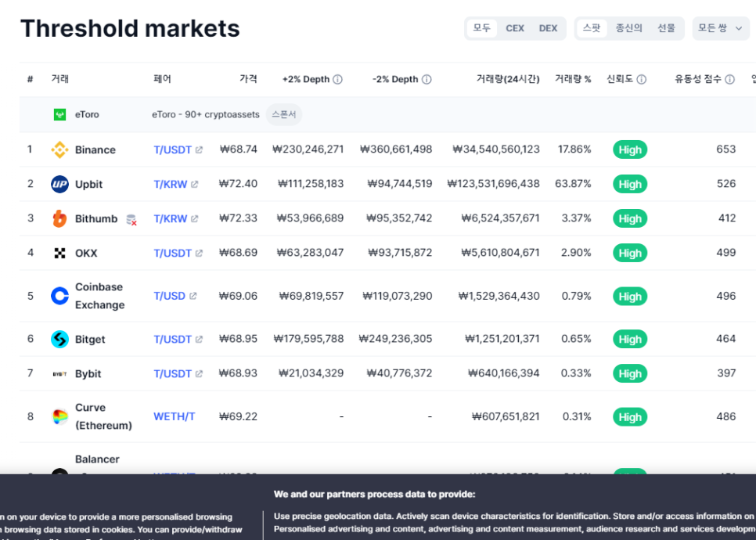
Task: Switch to the DEX filter tab
Action: pos(548,28)
